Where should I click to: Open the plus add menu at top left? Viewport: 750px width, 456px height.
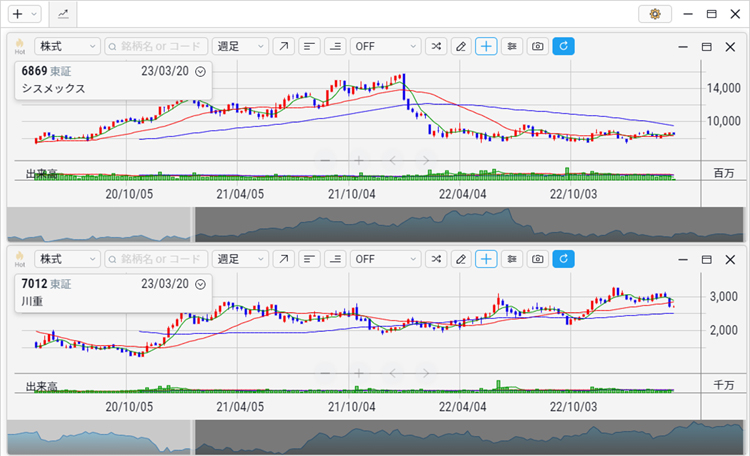pos(22,14)
